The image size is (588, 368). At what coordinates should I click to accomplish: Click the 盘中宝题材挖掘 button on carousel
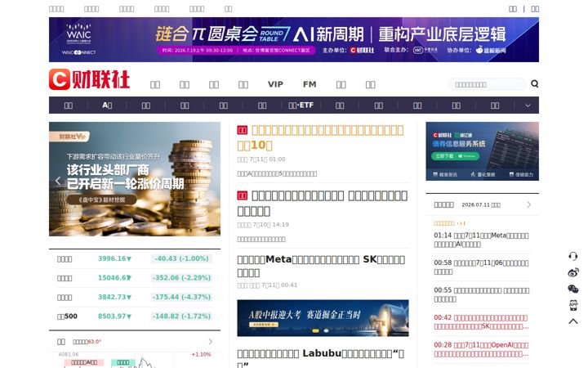(x=101, y=200)
